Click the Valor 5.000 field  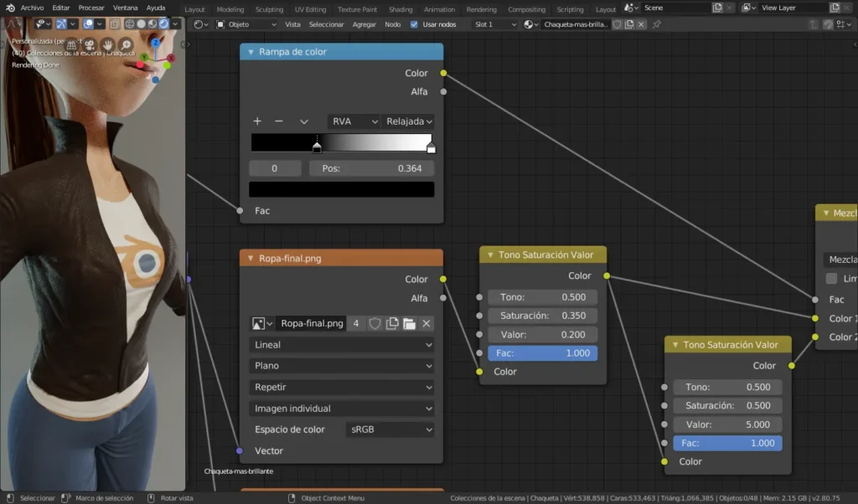[727, 424]
